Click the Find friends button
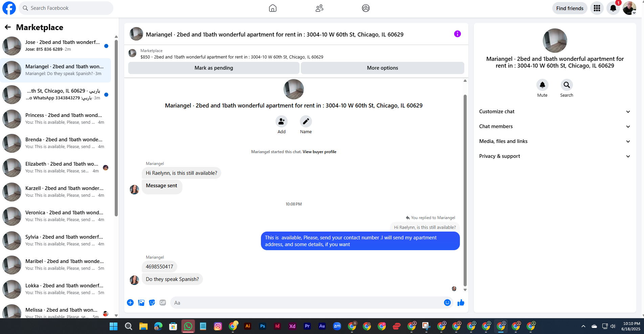This screenshot has width=644, height=334. [x=570, y=8]
